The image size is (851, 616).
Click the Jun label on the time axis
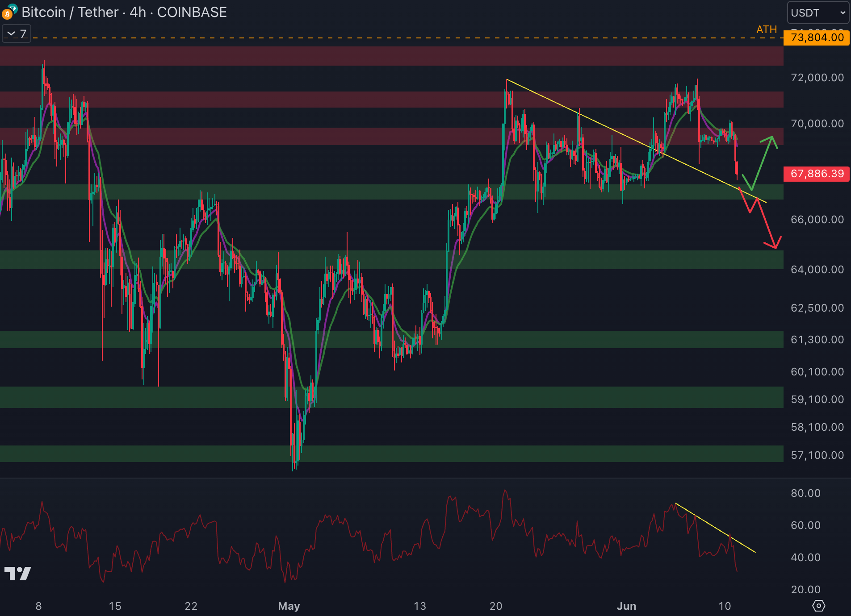[x=626, y=606]
